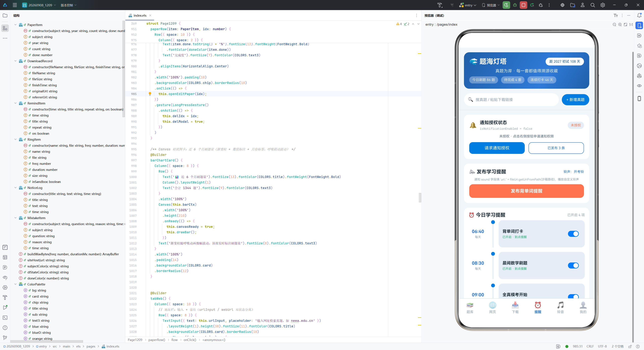Click the font size Tt icon in previewer
This screenshot has width=644, height=350.
pyautogui.click(x=616, y=15)
